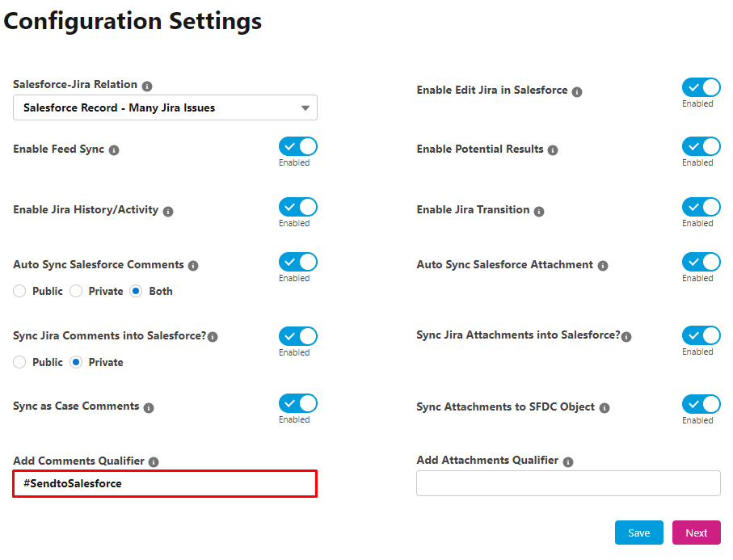Toggle Auto Sync Salesforce Attachment switch
The image size is (733, 560).
tap(701, 262)
